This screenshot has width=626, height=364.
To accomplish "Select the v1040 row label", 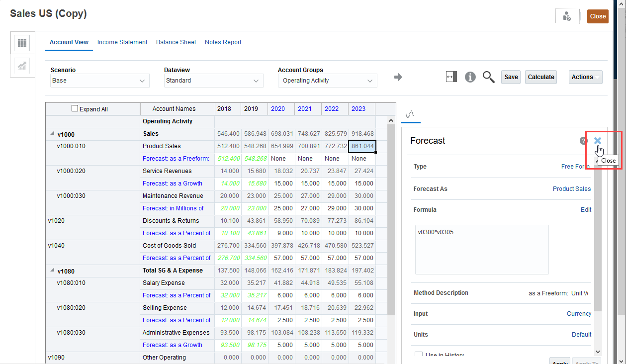I will point(56,246).
